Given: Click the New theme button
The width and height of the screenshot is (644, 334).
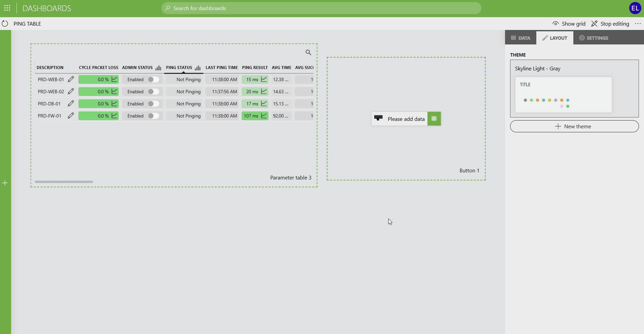Looking at the screenshot, I should [574, 126].
